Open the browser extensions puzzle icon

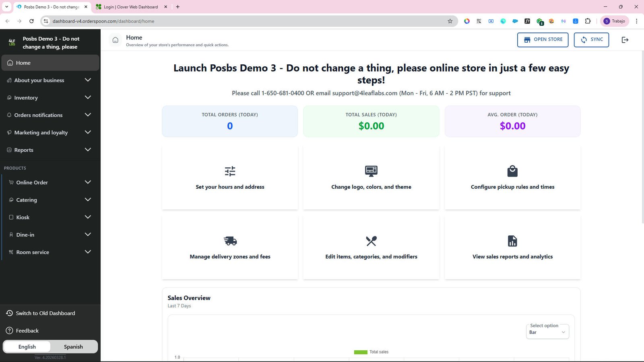(588, 21)
